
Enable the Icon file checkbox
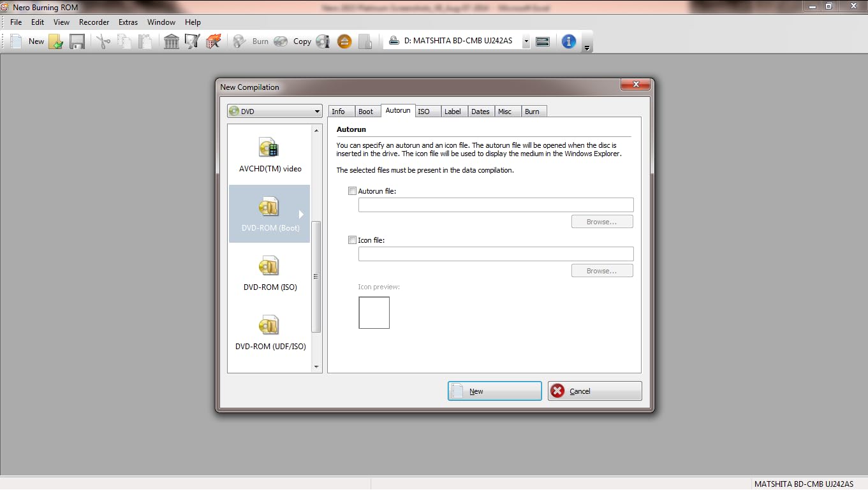tap(352, 240)
